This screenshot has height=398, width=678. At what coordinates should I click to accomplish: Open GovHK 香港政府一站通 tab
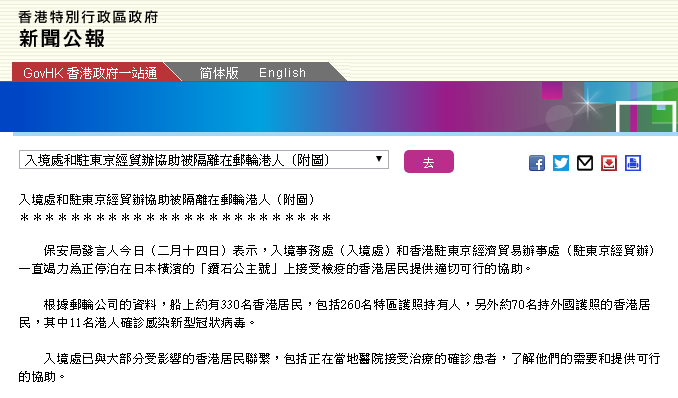[90, 73]
